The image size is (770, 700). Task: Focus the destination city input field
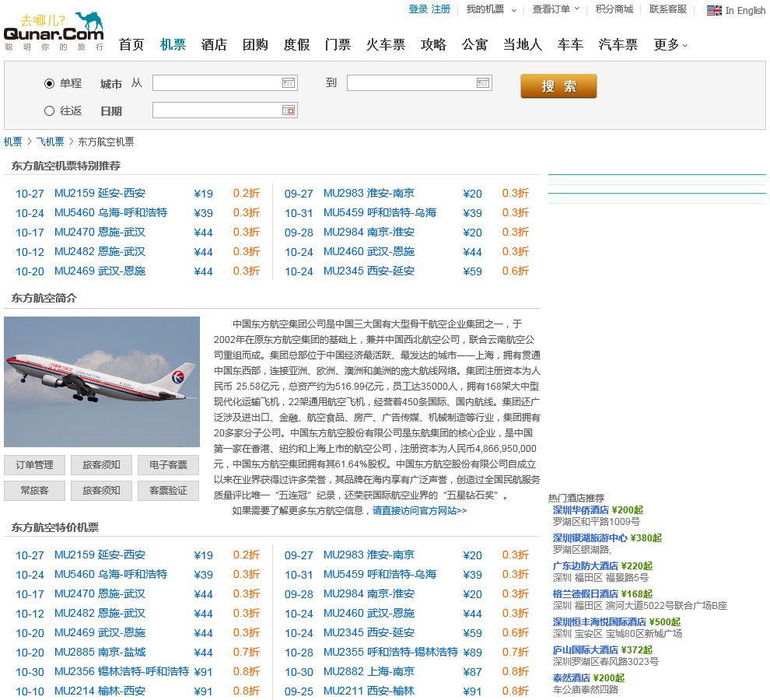click(419, 83)
